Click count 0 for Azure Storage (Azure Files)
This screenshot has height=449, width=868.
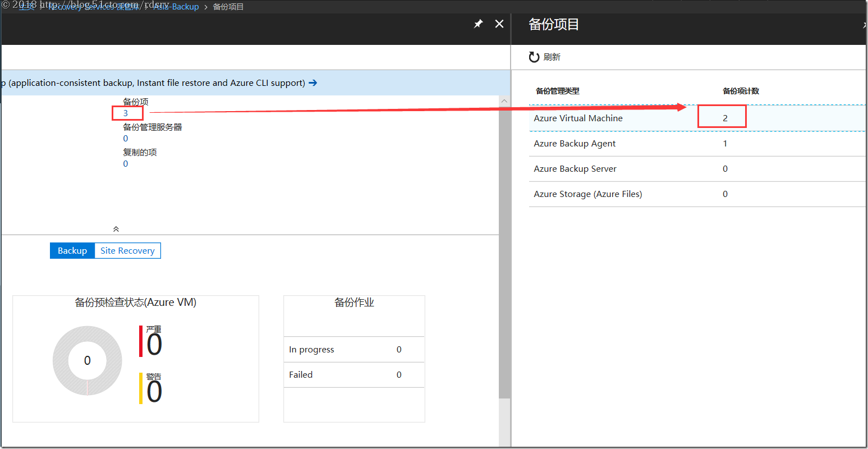(x=725, y=194)
